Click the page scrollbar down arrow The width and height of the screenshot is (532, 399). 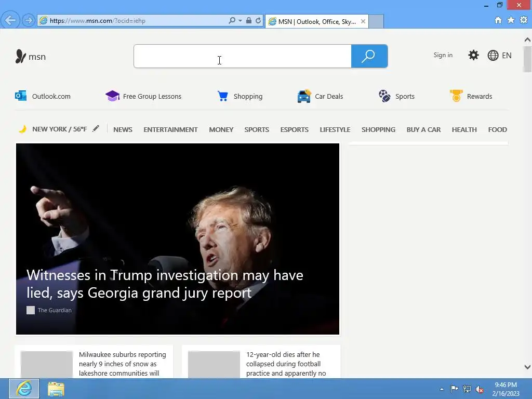[527, 367]
